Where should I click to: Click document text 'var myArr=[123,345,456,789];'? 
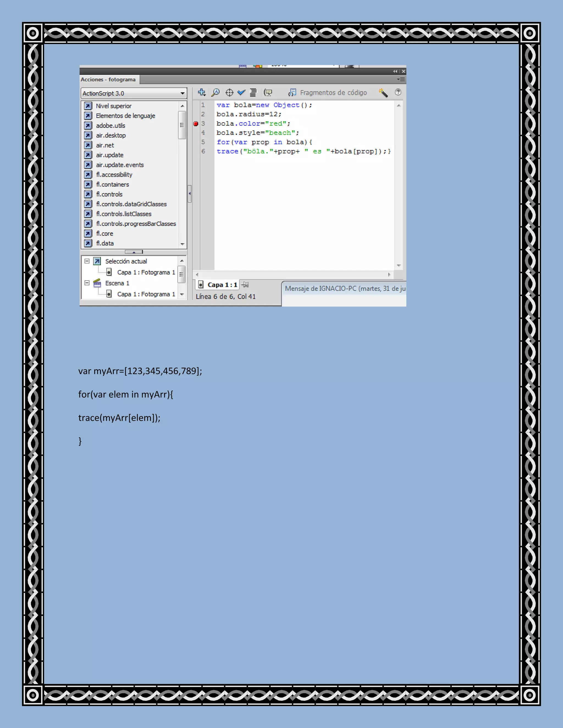pyautogui.click(x=140, y=371)
